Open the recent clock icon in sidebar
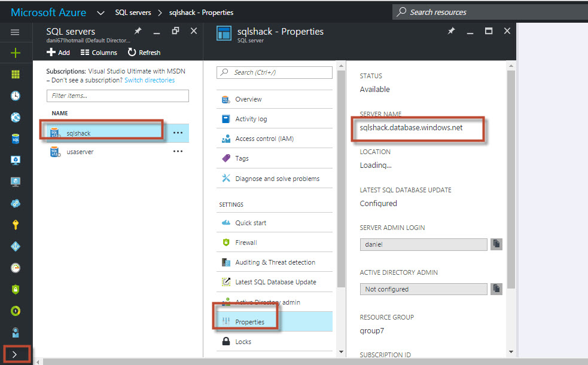The width and height of the screenshot is (588, 365). point(16,96)
